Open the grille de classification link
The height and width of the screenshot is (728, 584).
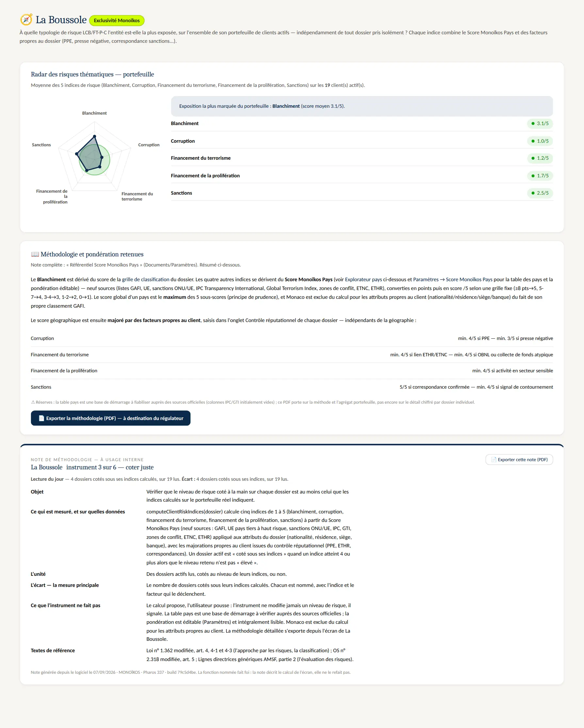pyautogui.click(x=146, y=280)
